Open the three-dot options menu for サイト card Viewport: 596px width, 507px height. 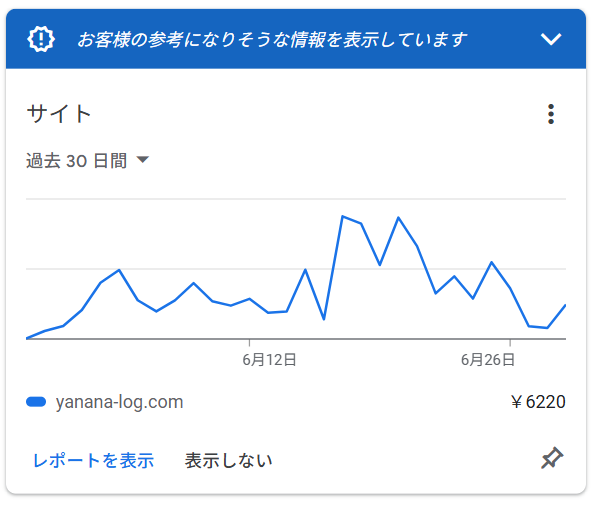click(x=551, y=114)
